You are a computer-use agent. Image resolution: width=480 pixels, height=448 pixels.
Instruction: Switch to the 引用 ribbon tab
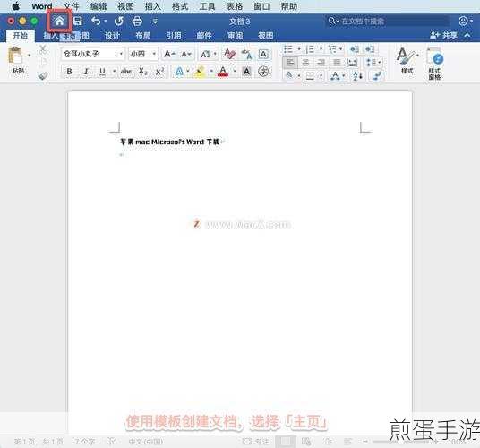tap(174, 36)
